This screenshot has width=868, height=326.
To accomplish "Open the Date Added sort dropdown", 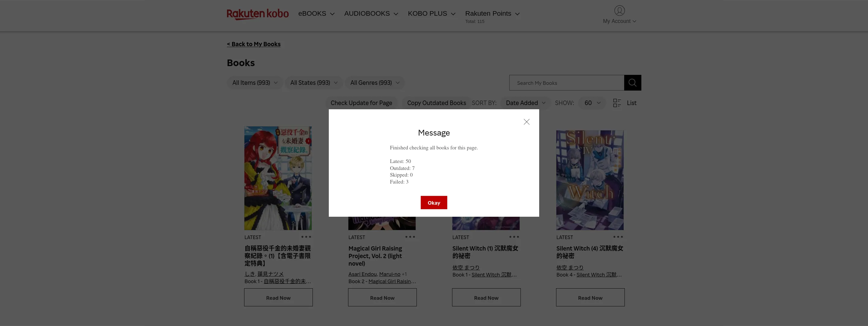I will 525,103.
